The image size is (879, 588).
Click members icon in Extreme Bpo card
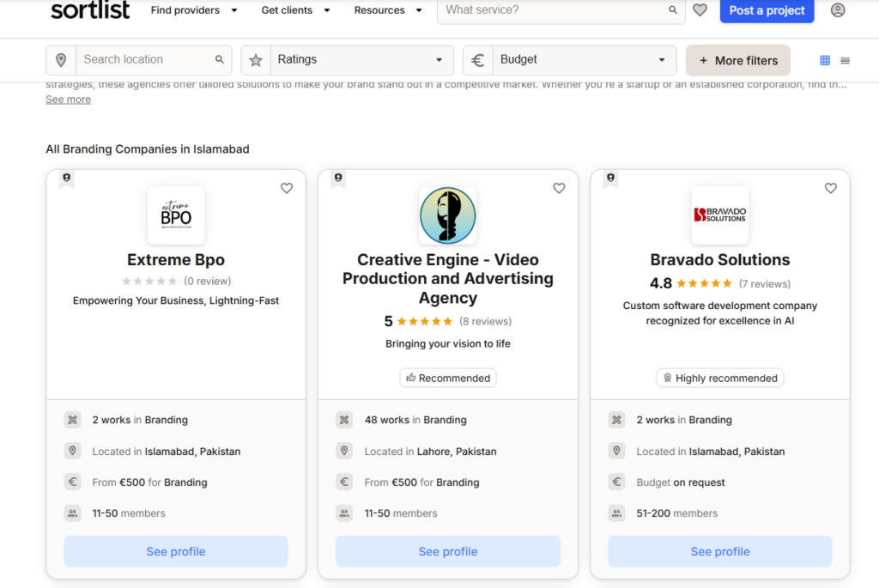[x=72, y=512]
